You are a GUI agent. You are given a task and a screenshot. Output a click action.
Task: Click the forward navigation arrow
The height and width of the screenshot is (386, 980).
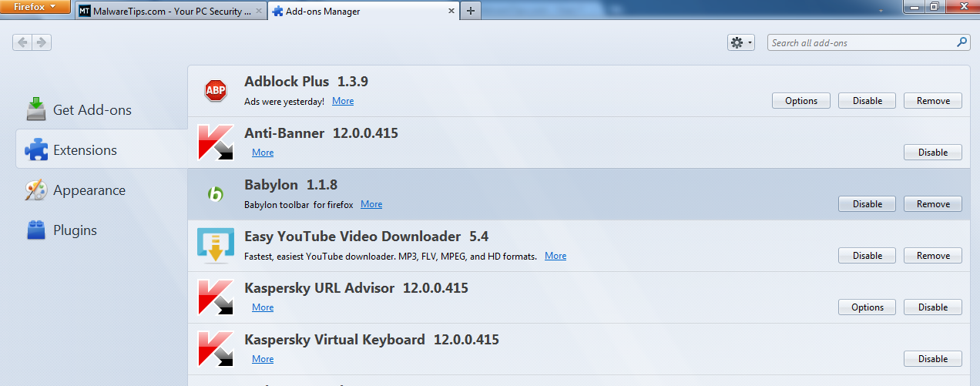pos(42,42)
